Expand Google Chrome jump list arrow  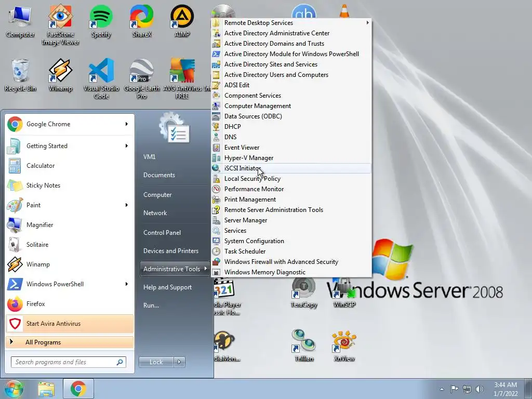pos(127,124)
